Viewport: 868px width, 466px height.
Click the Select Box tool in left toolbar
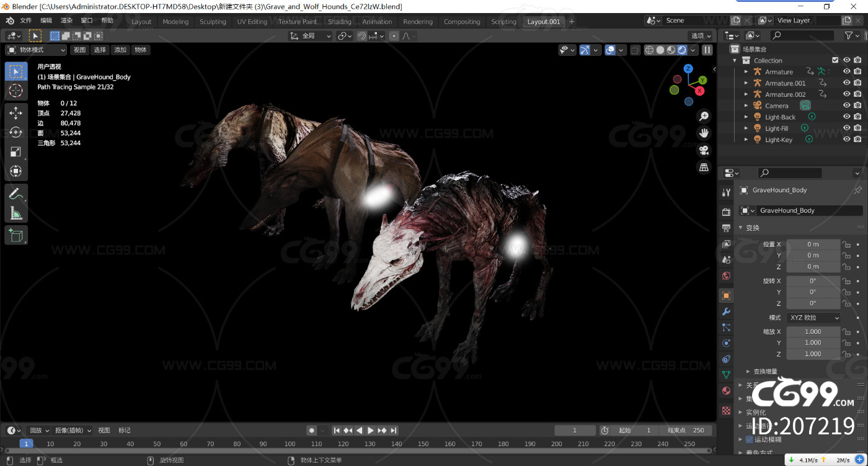tap(16, 71)
